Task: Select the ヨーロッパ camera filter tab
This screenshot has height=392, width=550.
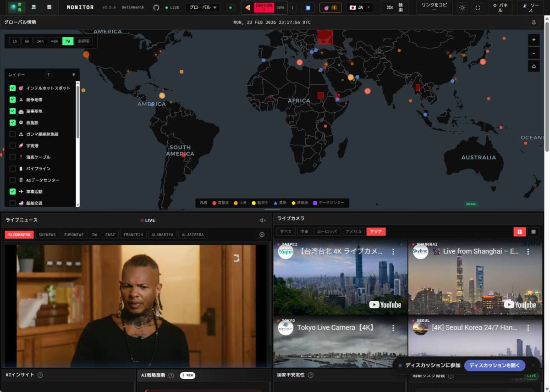Action: click(326, 232)
